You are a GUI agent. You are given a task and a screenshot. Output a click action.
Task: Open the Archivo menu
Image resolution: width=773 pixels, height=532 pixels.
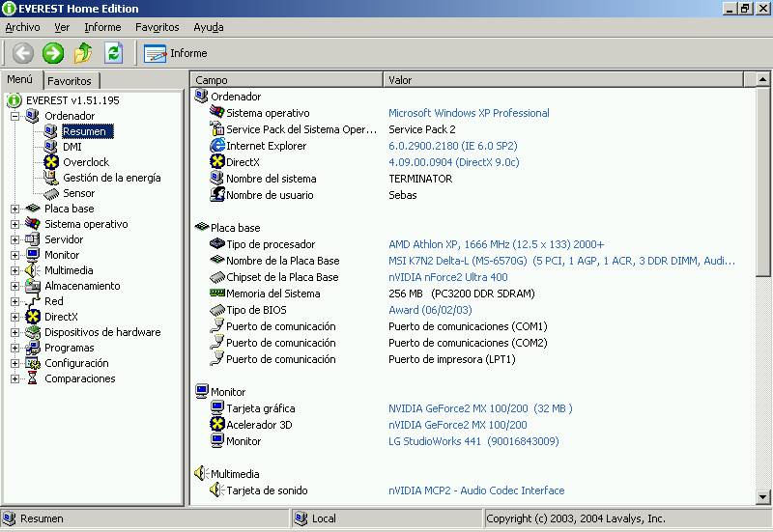[x=22, y=28]
